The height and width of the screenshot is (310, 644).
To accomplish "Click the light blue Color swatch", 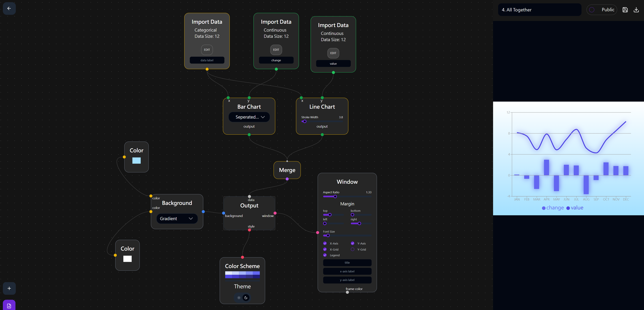I will pyautogui.click(x=136, y=161).
